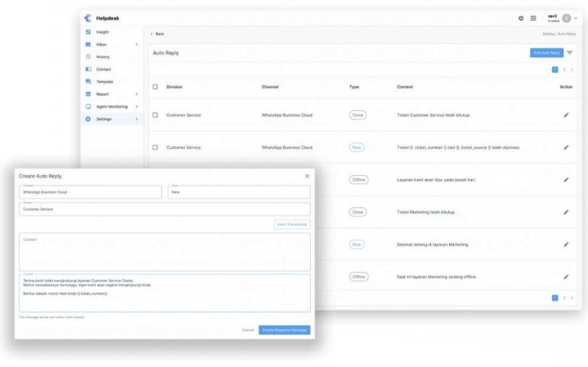The width and height of the screenshot is (588, 367).
Task: Click the settings gear icon in top bar
Action: [x=521, y=18]
